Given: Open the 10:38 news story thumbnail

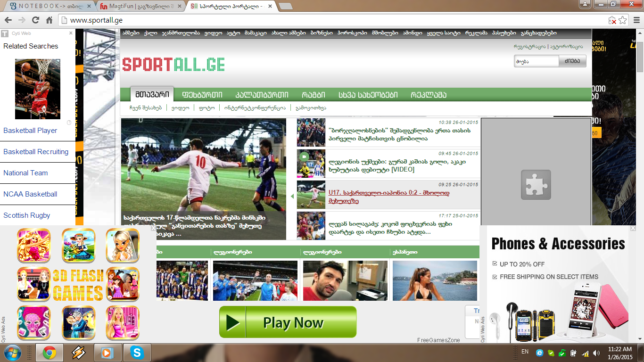Looking at the screenshot, I should pyautogui.click(x=311, y=133).
